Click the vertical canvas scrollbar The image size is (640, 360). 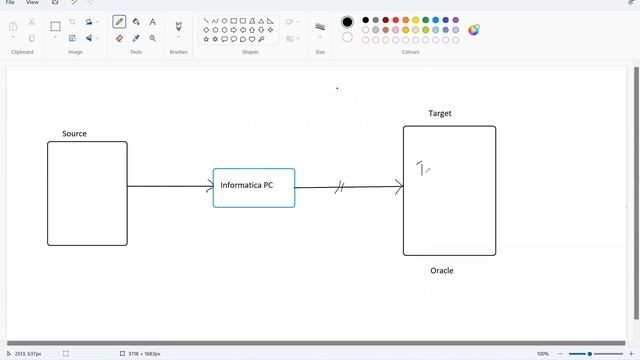tap(636, 193)
